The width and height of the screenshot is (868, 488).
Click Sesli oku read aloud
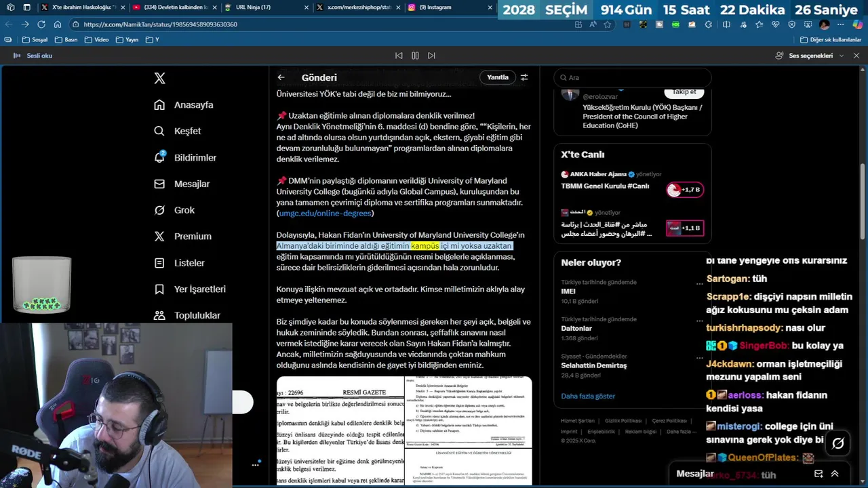point(33,56)
